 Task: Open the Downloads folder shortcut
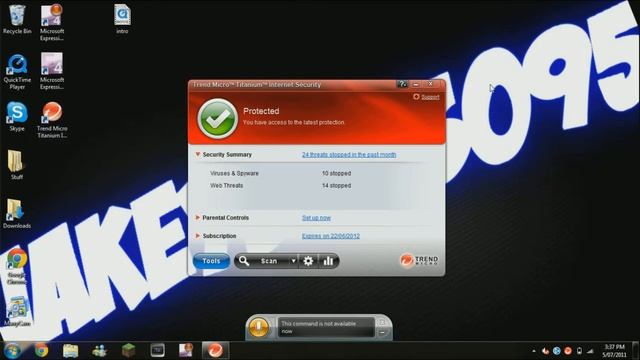(x=17, y=213)
